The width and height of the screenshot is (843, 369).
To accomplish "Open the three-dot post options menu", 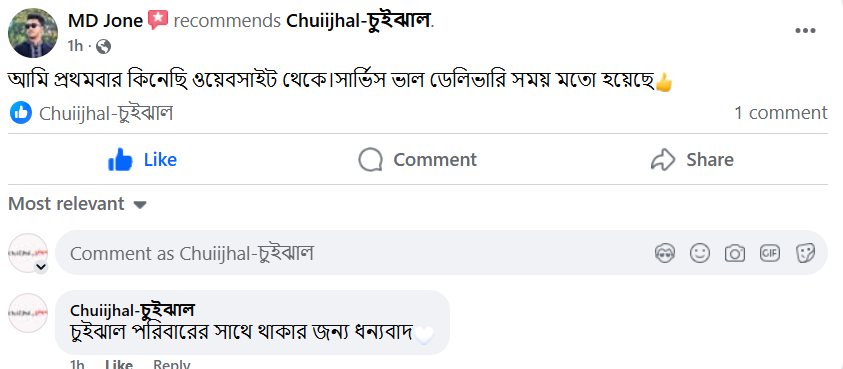I will coord(805,31).
